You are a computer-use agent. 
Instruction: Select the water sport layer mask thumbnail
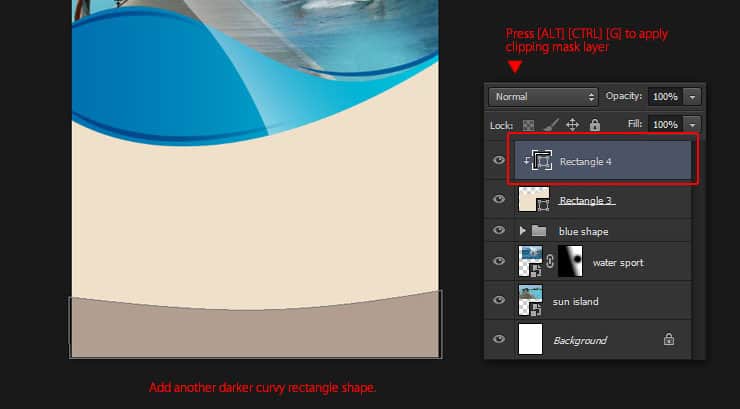tap(569, 262)
